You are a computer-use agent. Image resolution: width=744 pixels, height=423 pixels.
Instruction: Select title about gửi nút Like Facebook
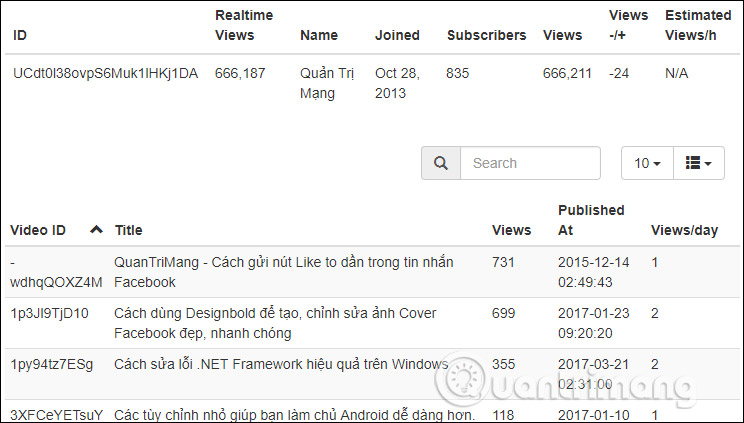point(284,273)
